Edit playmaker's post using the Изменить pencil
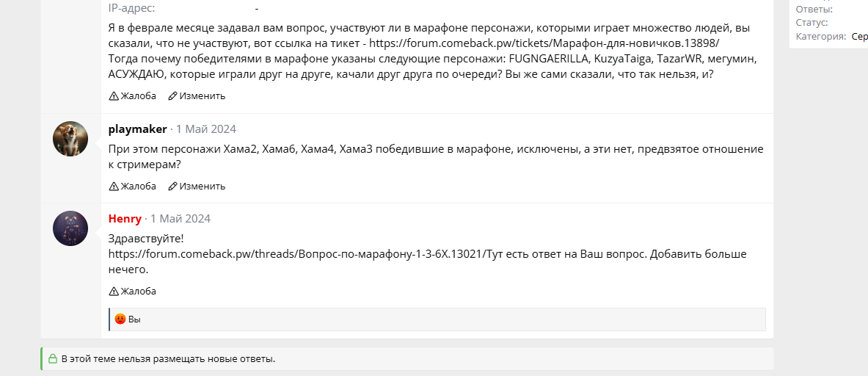This screenshot has height=376, width=868. (172, 187)
